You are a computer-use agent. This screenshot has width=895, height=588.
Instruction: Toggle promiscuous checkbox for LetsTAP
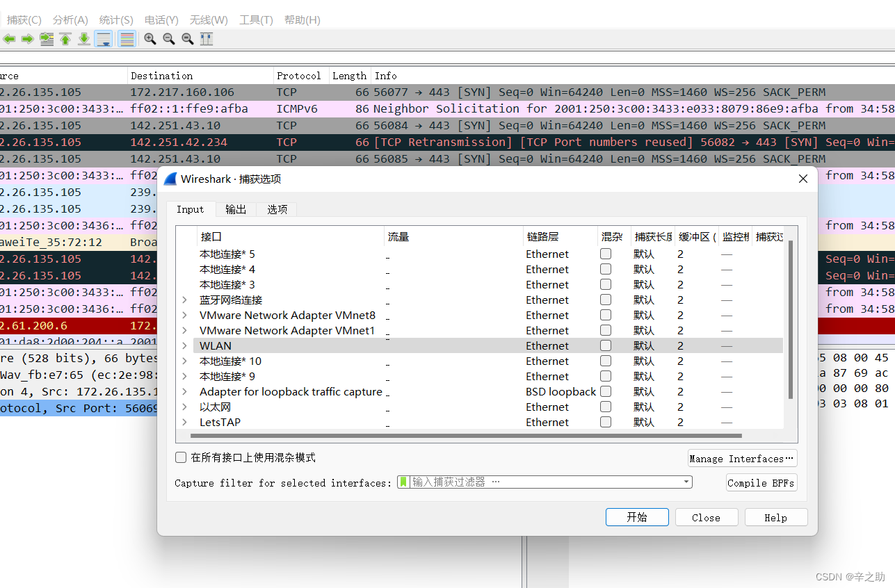pyautogui.click(x=606, y=422)
